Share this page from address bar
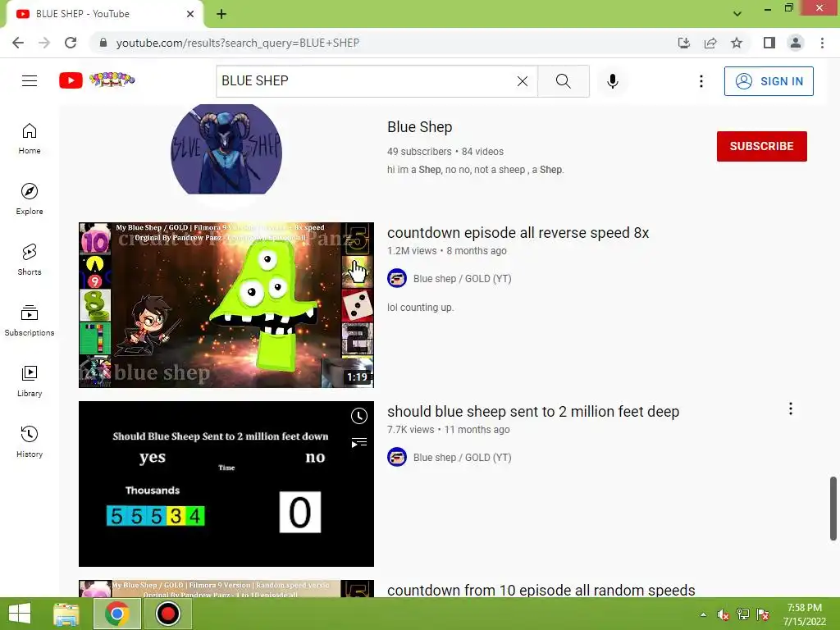Image resolution: width=840 pixels, height=630 pixels. [710, 43]
